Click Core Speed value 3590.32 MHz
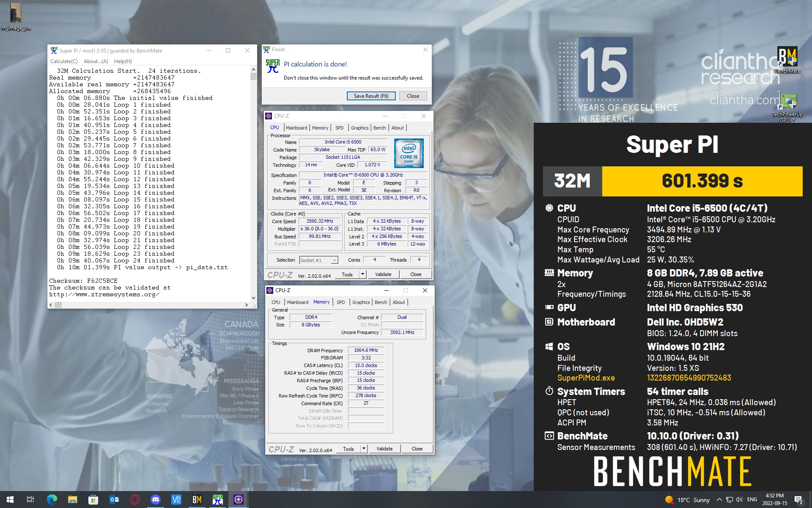The width and height of the screenshot is (812, 508). 320,221
